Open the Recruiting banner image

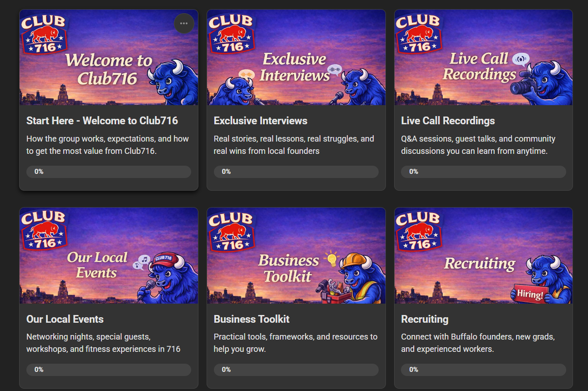coord(483,256)
